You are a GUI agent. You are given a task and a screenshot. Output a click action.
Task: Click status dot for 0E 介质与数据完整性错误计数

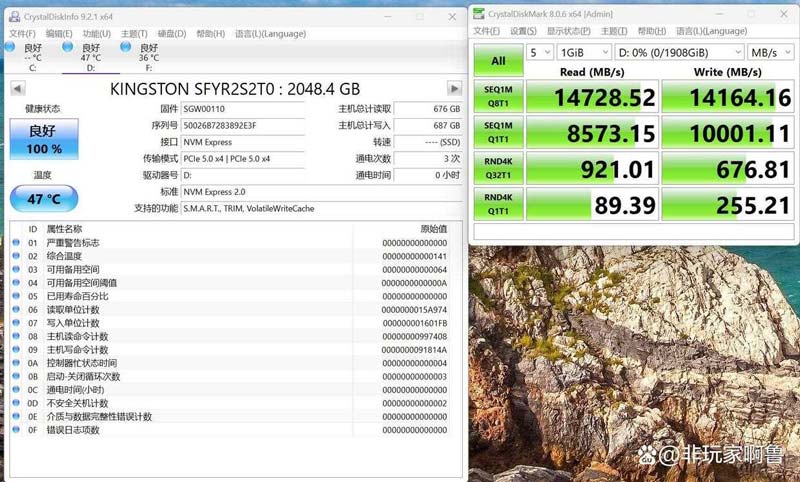[x=16, y=416]
